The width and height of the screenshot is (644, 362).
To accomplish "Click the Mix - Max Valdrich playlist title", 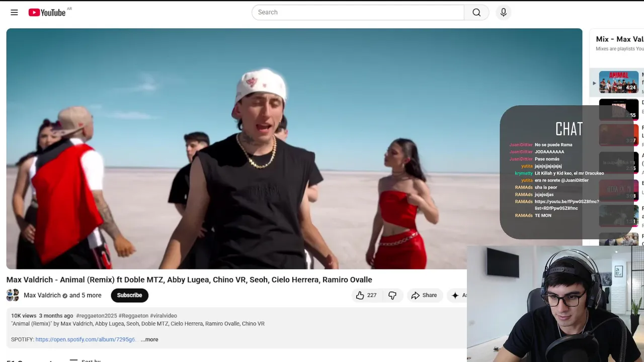I will tap(619, 39).
